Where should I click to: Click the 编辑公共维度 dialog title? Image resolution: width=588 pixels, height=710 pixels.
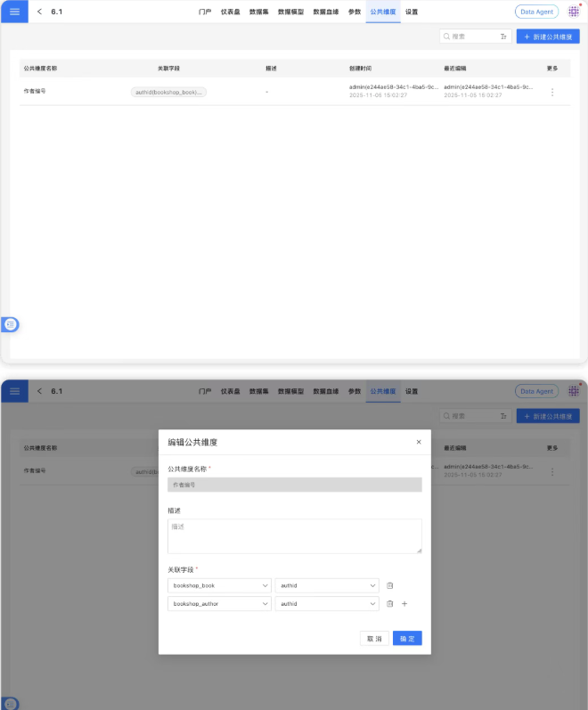192,442
